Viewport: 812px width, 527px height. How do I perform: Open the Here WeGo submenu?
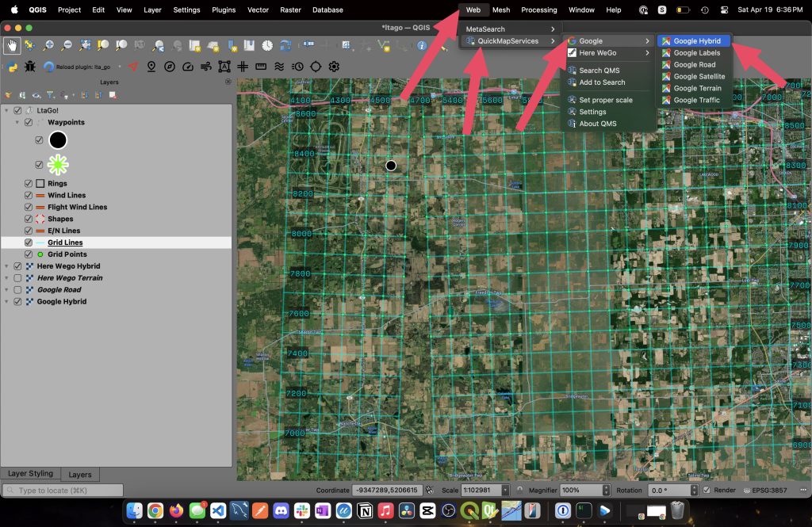coord(608,53)
